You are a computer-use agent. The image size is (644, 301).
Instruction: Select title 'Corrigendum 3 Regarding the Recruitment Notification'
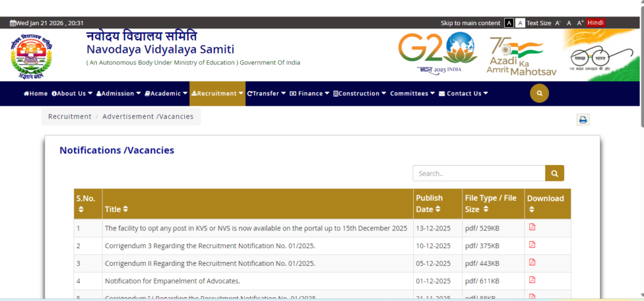click(210, 246)
